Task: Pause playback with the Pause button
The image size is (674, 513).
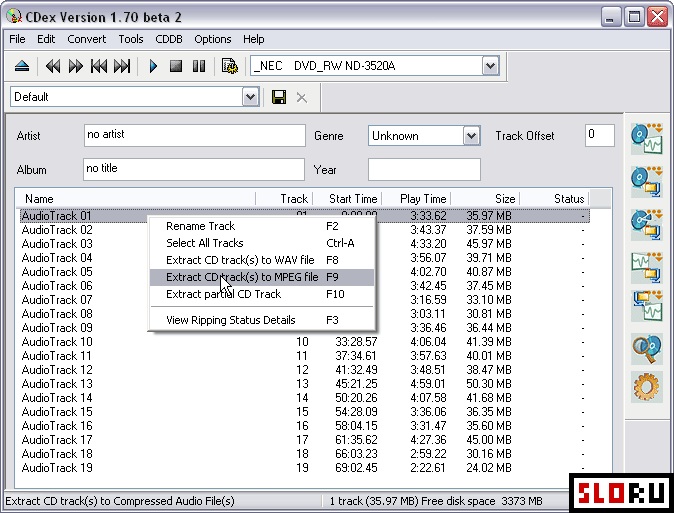Action: 199,66
